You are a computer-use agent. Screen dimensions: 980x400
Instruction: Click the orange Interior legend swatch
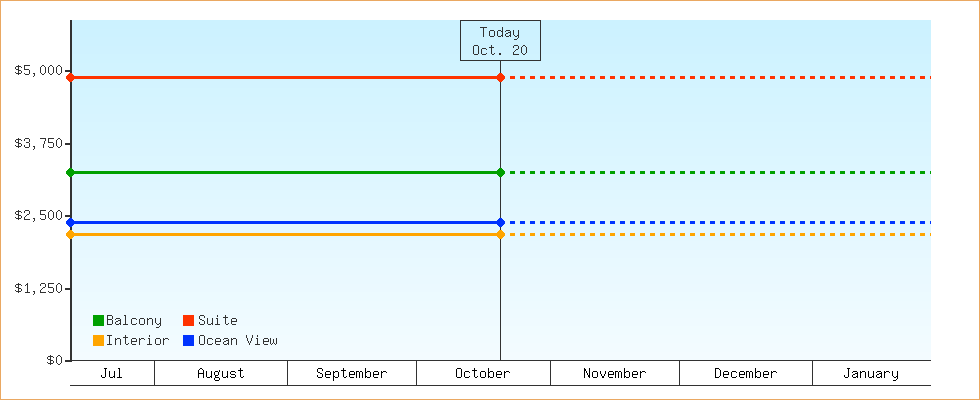pos(98,340)
